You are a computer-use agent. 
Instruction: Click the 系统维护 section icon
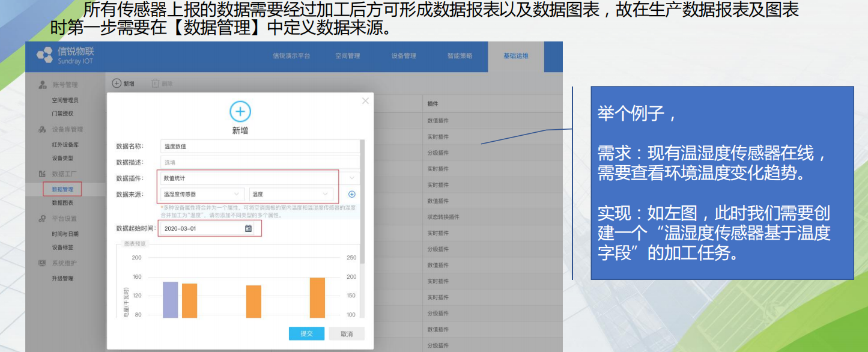[x=42, y=263]
